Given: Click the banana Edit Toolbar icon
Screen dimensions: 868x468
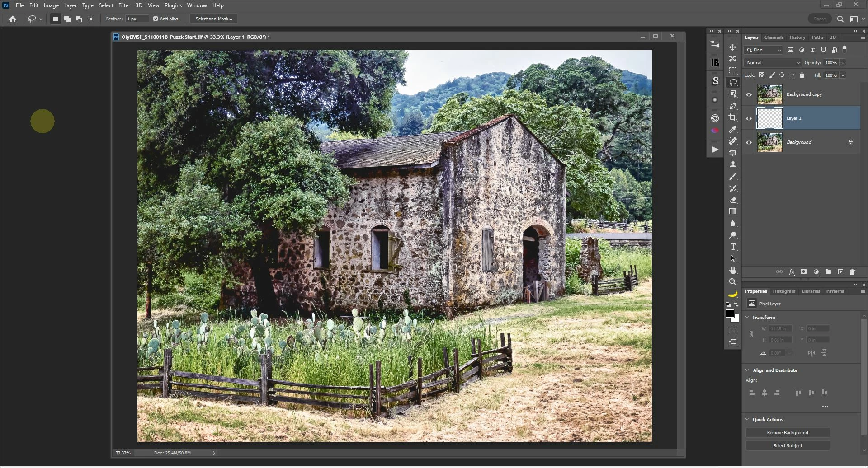Looking at the screenshot, I should [x=732, y=294].
